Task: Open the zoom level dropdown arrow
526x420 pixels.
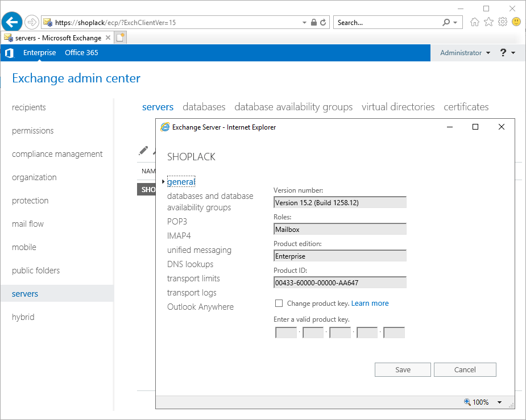Action: tap(499, 402)
